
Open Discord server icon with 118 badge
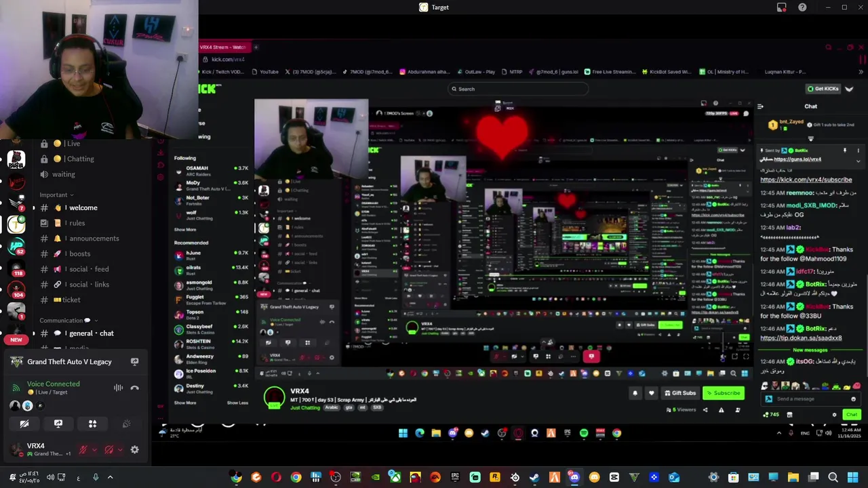pyautogui.click(x=16, y=268)
